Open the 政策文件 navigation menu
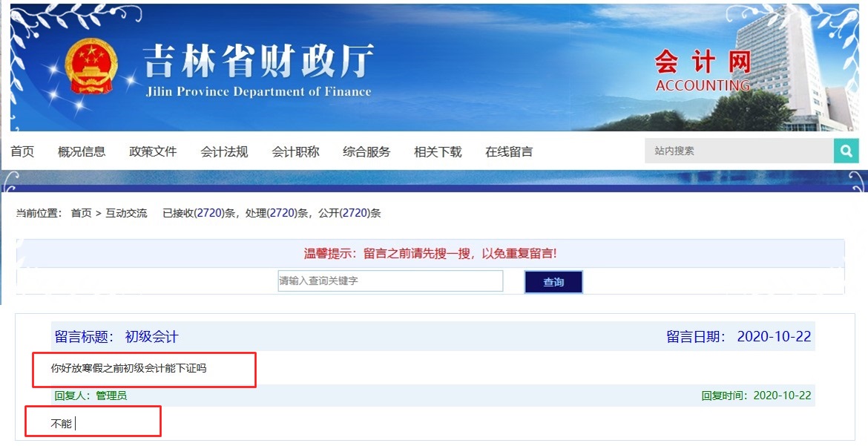Viewport: 868px width, 446px height. click(153, 151)
